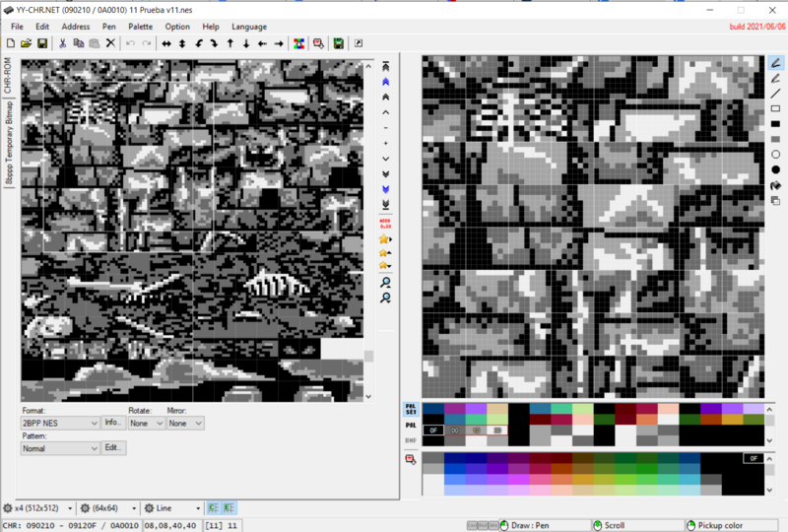Switch to PAL palette mode
This screenshot has height=532, width=788.
411,426
